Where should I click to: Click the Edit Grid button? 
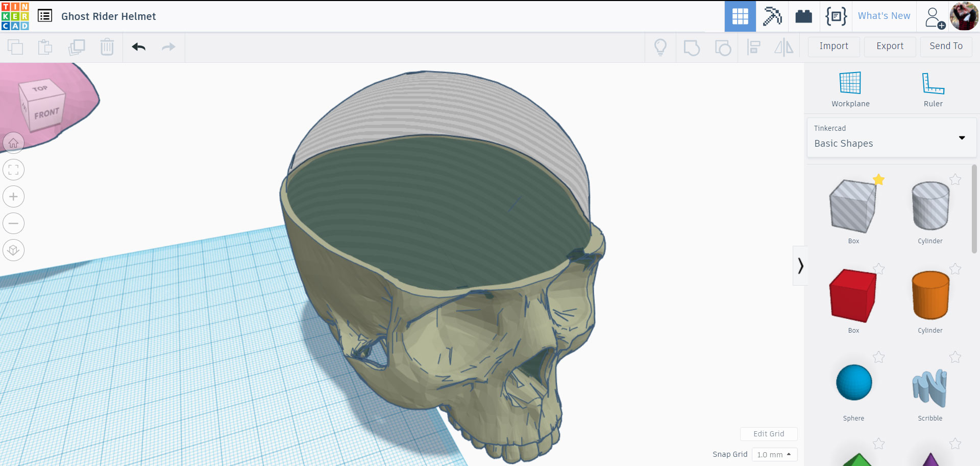[769, 434]
